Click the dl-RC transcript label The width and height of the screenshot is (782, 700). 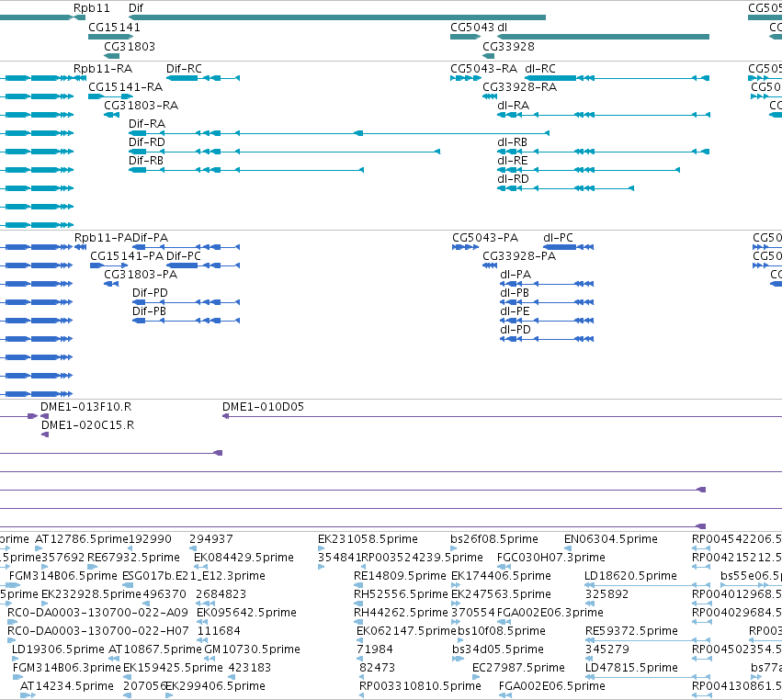click(x=540, y=68)
